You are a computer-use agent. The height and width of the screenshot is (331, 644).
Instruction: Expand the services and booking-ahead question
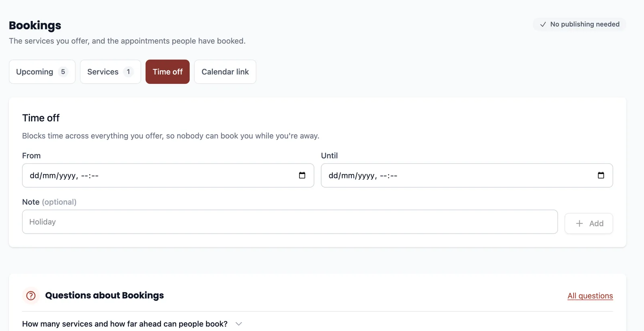tap(132, 324)
